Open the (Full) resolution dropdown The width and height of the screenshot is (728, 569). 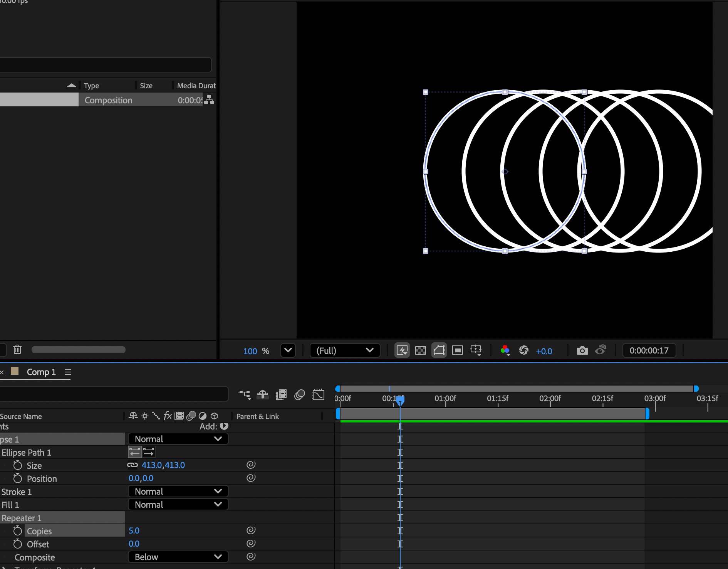(x=345, y=350)
